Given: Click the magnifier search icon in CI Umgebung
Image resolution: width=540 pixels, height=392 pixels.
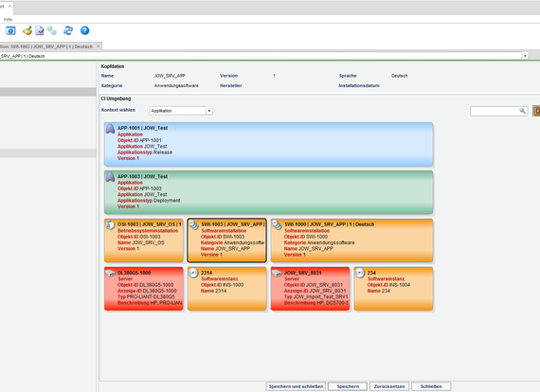Looking at the screenshot, I should (x=522, y=111).
